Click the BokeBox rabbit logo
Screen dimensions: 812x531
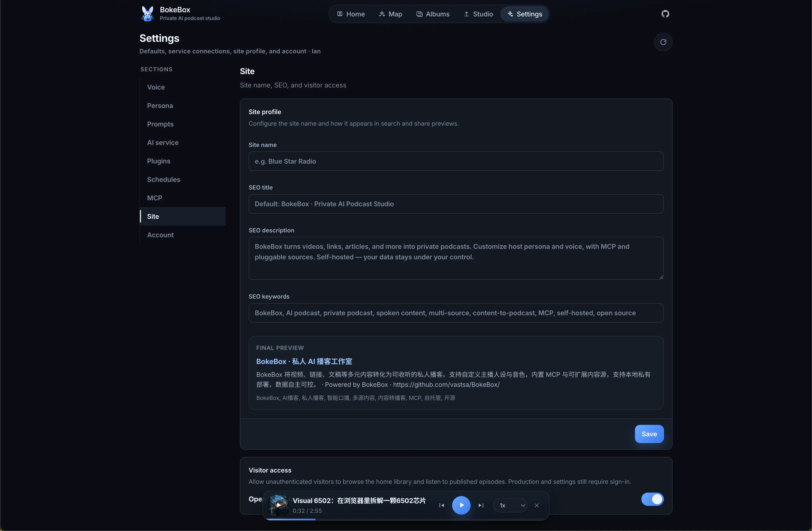147,14
